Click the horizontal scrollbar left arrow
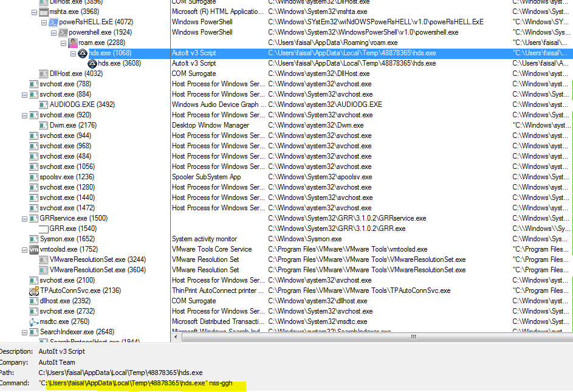Screen dimensions: 573x392 [176, 336]
